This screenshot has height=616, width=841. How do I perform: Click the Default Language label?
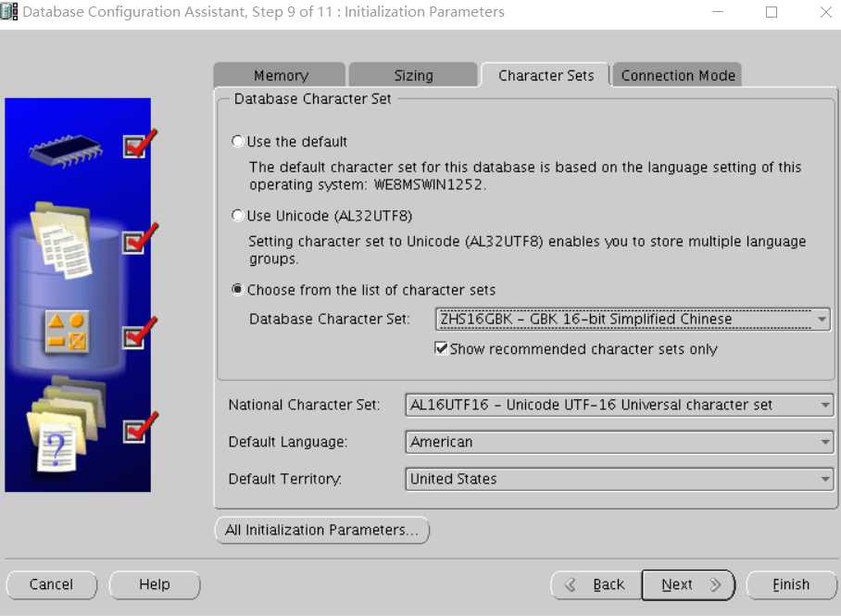[288, 442]
